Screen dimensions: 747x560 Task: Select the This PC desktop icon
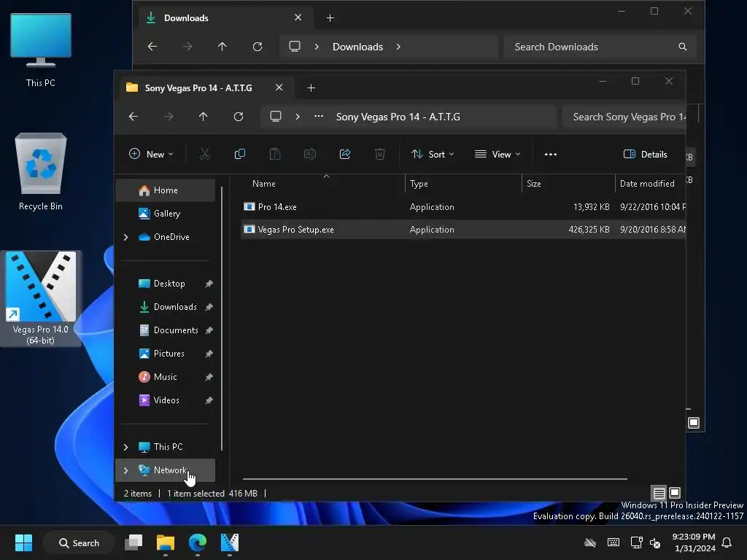pyautogui.click(x=41, y=50)
